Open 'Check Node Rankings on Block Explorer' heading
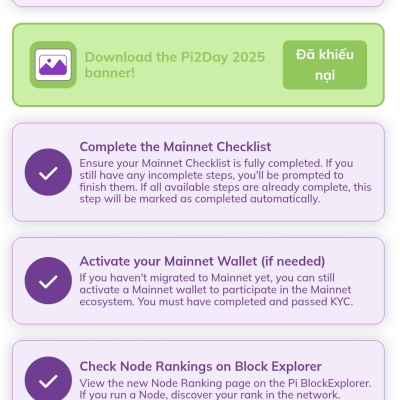The height and width of the screenshot is (400, 400). (200, 366)
